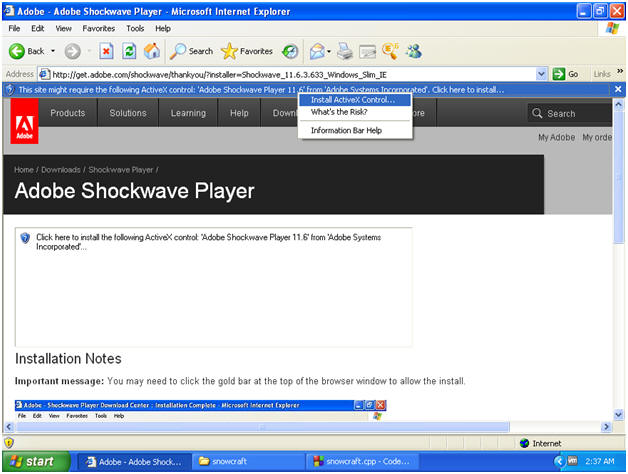Click the VM tray icon
628x474 pixels.
point(573,461)
